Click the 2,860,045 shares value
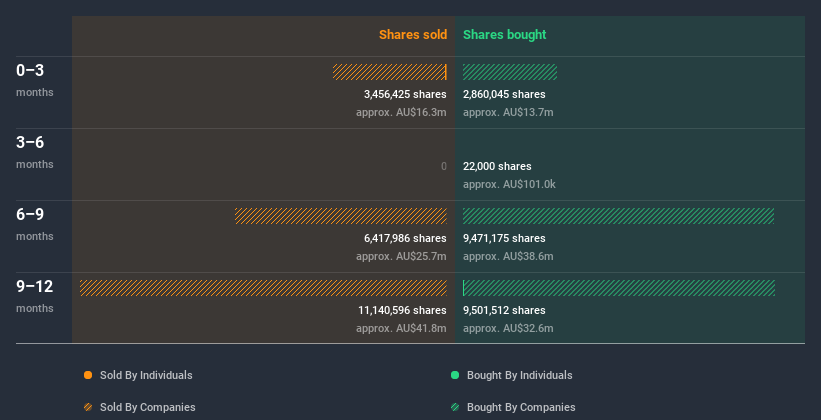 504,94
